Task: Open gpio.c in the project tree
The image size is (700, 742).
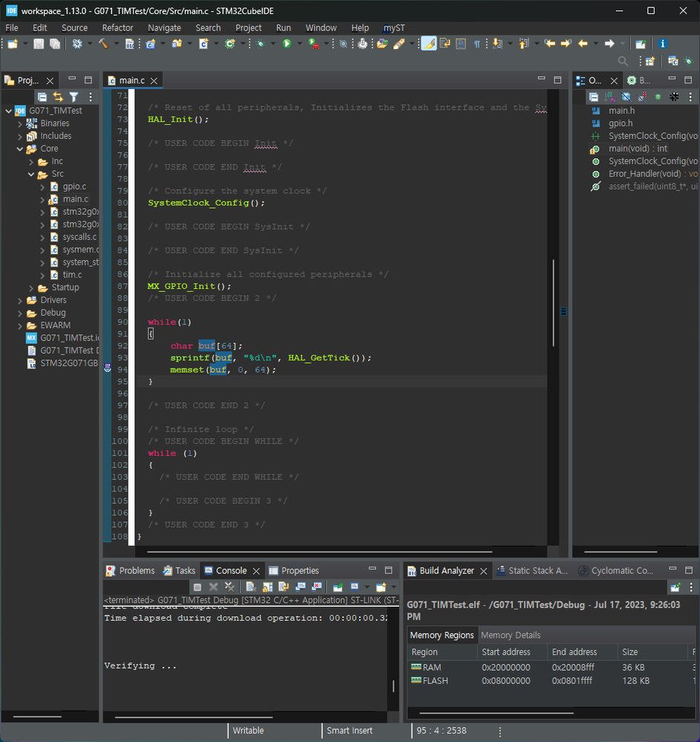Action: 74,186
